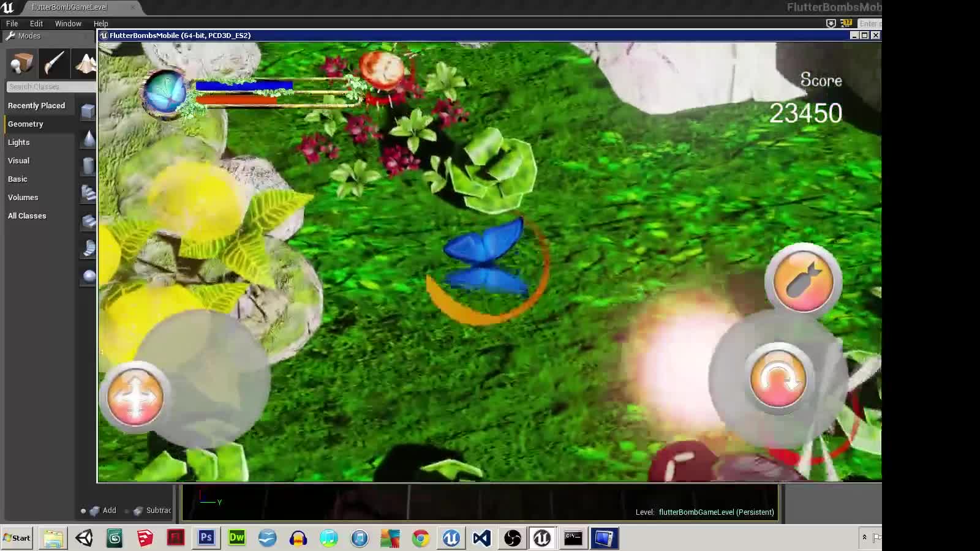The image size is (980, 551).
Task: Tap the bomb drop button
Action: (x=803, y=280)
